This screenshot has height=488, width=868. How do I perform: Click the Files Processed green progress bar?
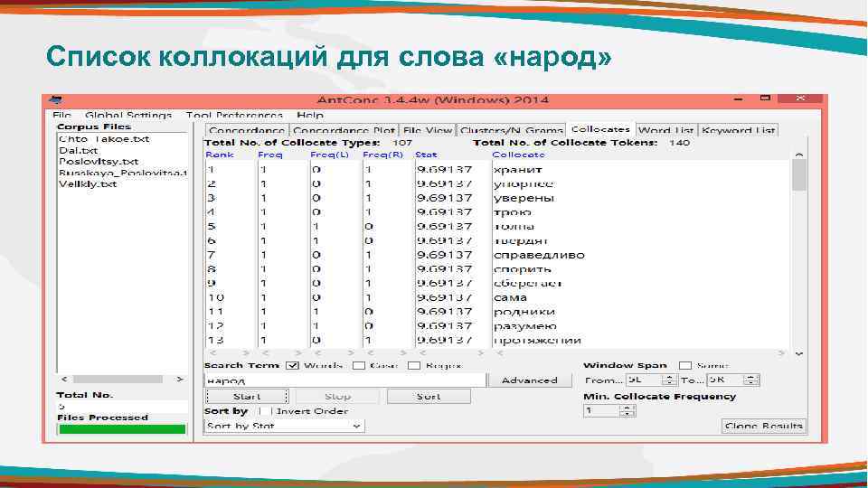point(122,428)
